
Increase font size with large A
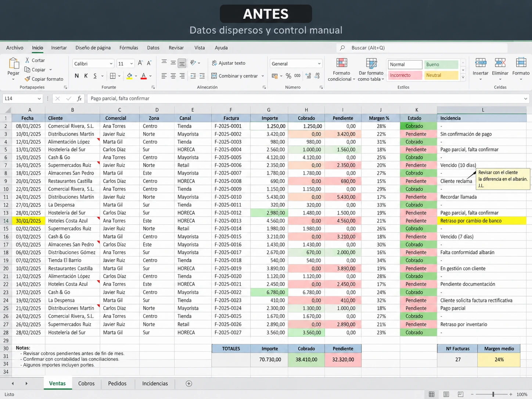140,63
